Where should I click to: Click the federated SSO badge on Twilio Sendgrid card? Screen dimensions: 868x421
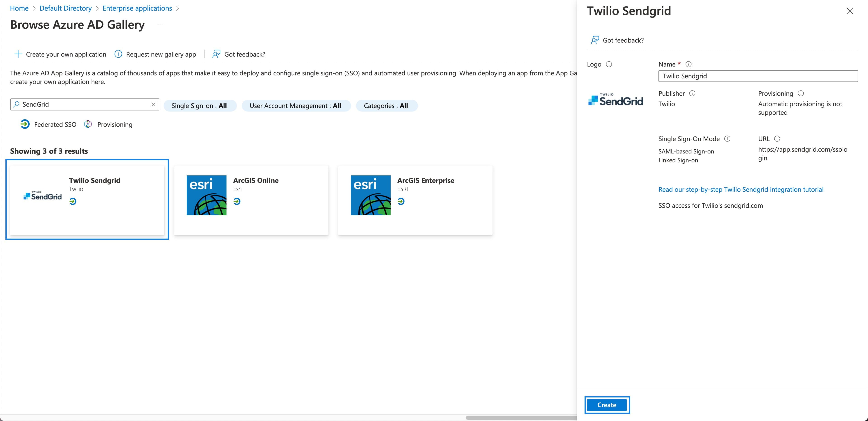73,201
